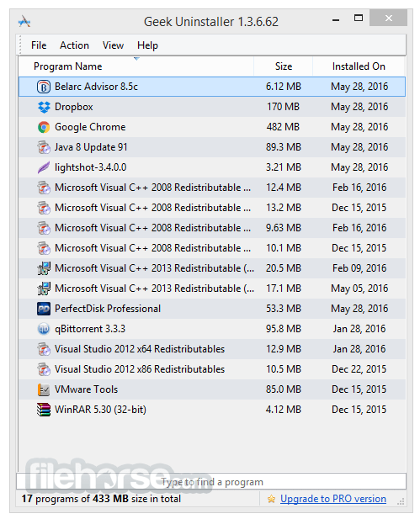This screenshot has height=519, width=420.
Task: Click the '4.12 MB' size value
Action: click(284, 410)
